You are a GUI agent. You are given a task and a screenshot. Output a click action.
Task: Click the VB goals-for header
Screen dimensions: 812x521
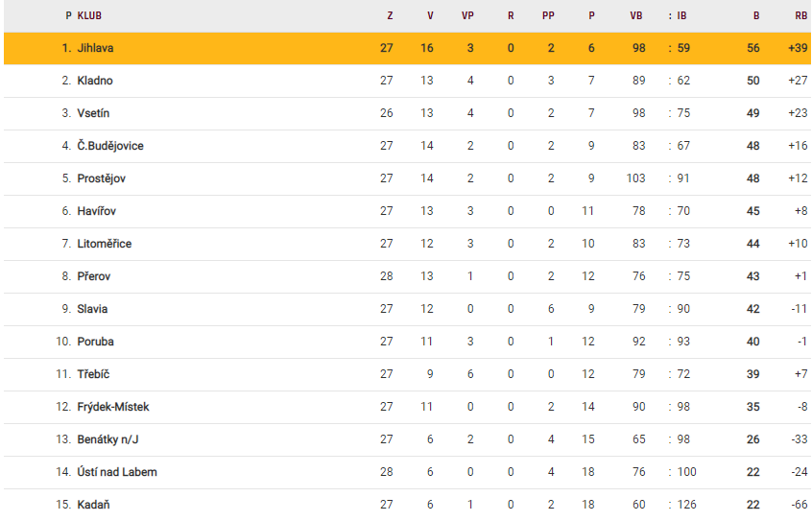(x=636, y=15)
